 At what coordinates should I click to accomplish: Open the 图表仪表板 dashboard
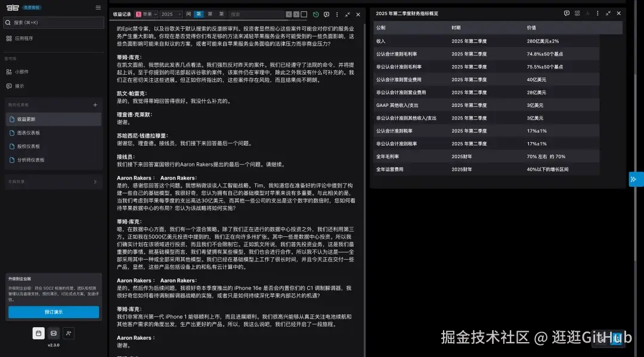pos(54,133)
